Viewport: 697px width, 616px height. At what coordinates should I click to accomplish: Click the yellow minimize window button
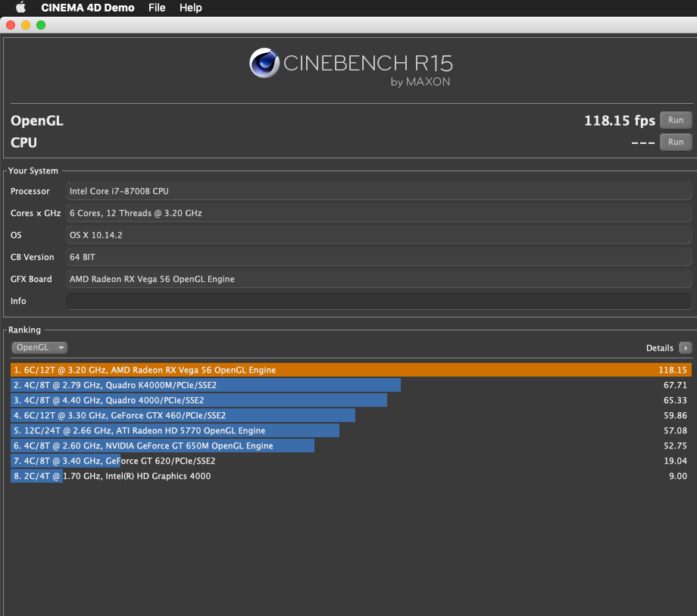[x=26, y=25]
